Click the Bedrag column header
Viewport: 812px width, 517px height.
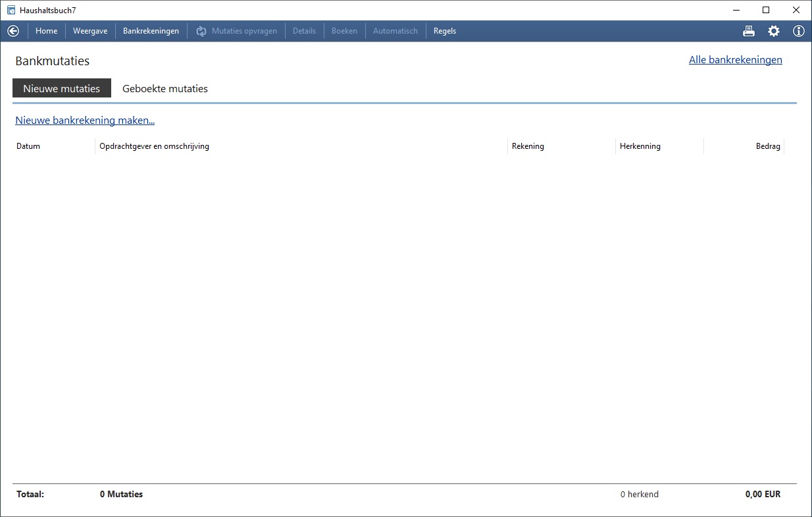click(767, 146)
